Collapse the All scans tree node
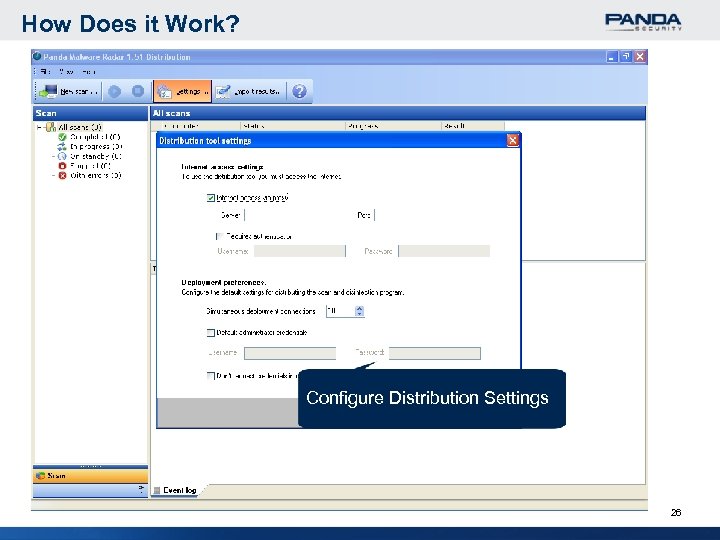Viewport: 720px width, 540px height. [x=39, y=127]
